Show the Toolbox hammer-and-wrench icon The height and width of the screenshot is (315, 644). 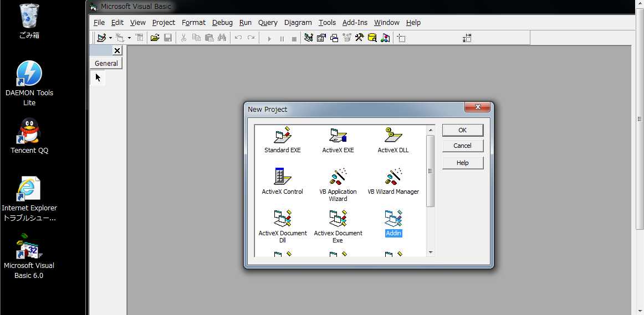click(x=359, y=38)
